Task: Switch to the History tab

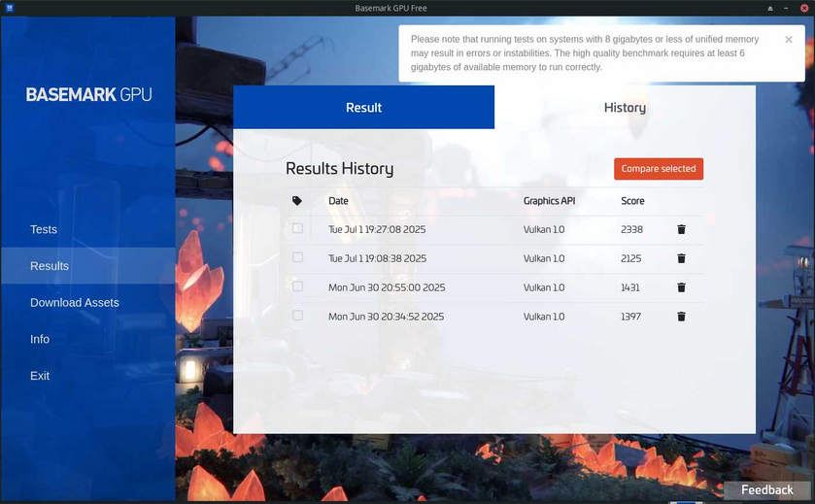Action: pos(625,107)
